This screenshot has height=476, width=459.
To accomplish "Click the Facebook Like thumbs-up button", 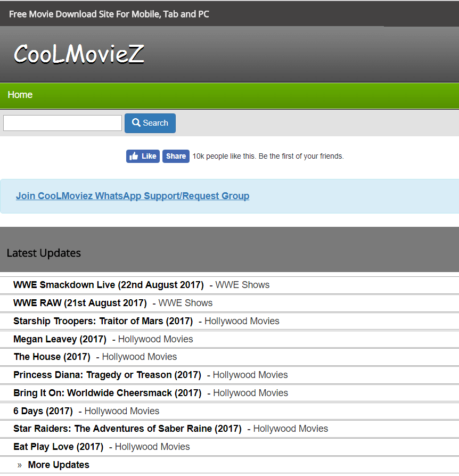I will (143, 156).
